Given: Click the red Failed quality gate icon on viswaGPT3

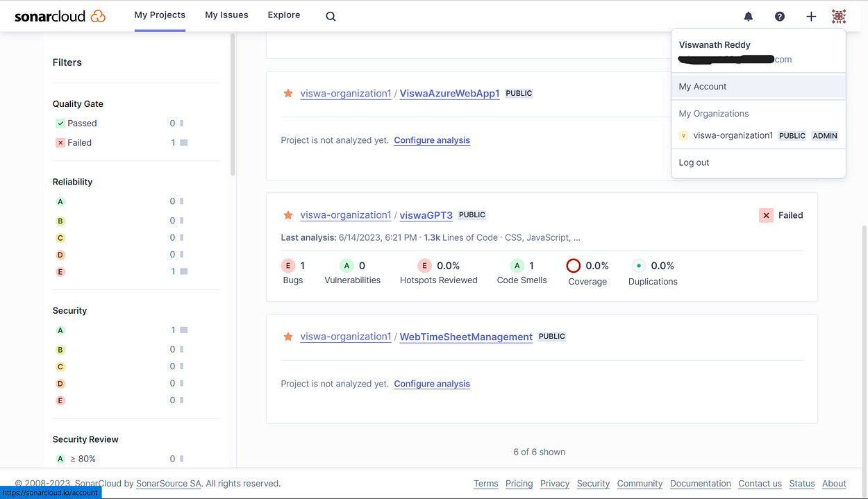Looking at the screenshot, I should 766,215.
